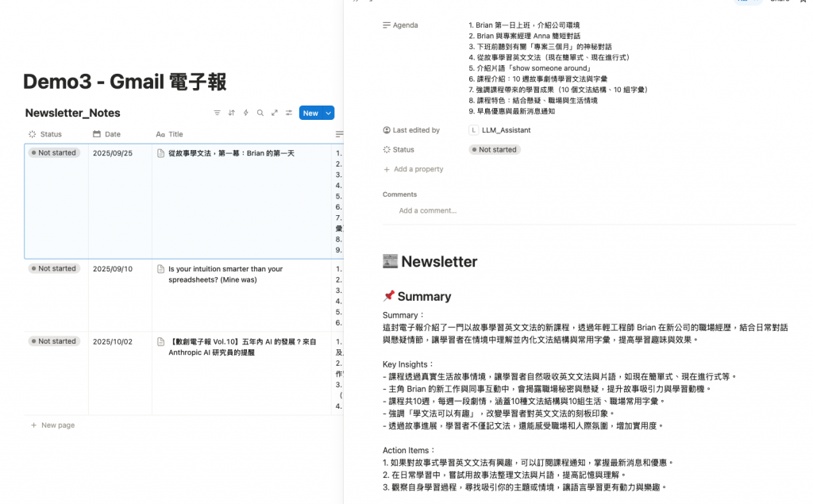Click the search magnifier icon in database toolbar
The width and height of the screenshot is (813, 504).
tap(260, 113)
